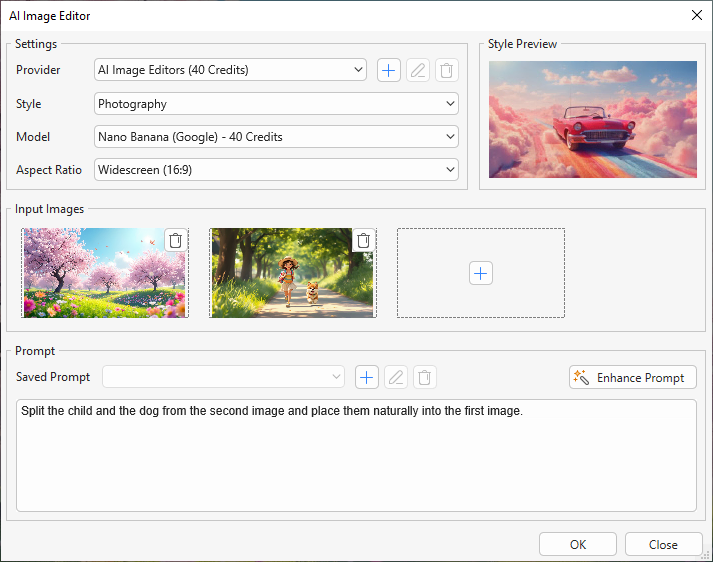The image size is (713, 562).
Task: Add a new saved prompt
Action: [x=367, y=377]
